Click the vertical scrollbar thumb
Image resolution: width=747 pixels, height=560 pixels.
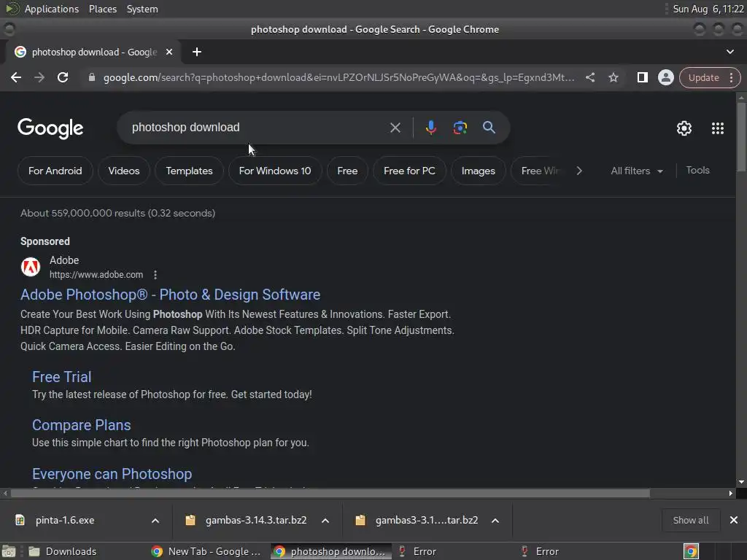tap(741, 136)
